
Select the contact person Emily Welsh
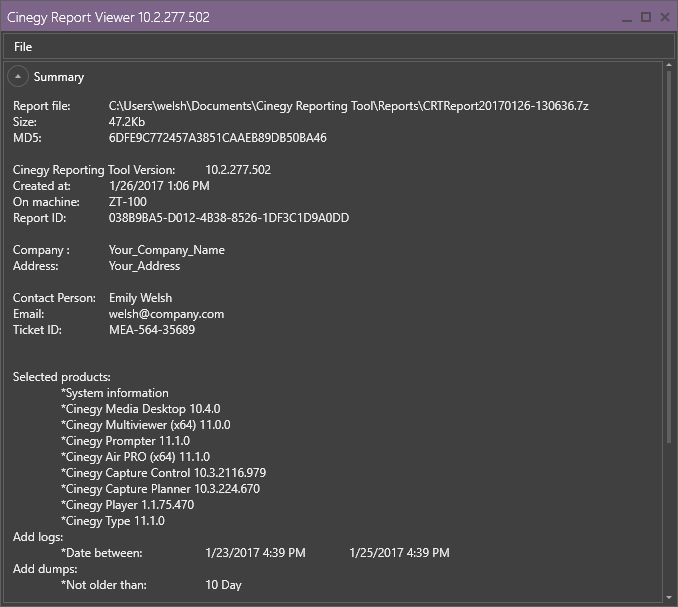tap(140, 298)
